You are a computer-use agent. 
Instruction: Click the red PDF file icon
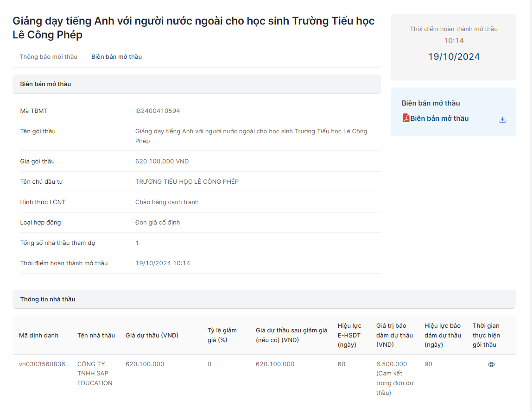click(406, 118)
